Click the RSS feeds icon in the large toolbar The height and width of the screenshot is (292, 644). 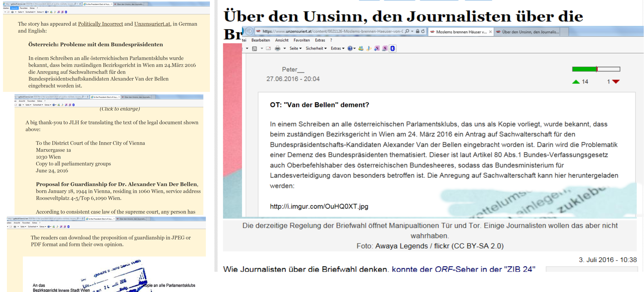254,48
